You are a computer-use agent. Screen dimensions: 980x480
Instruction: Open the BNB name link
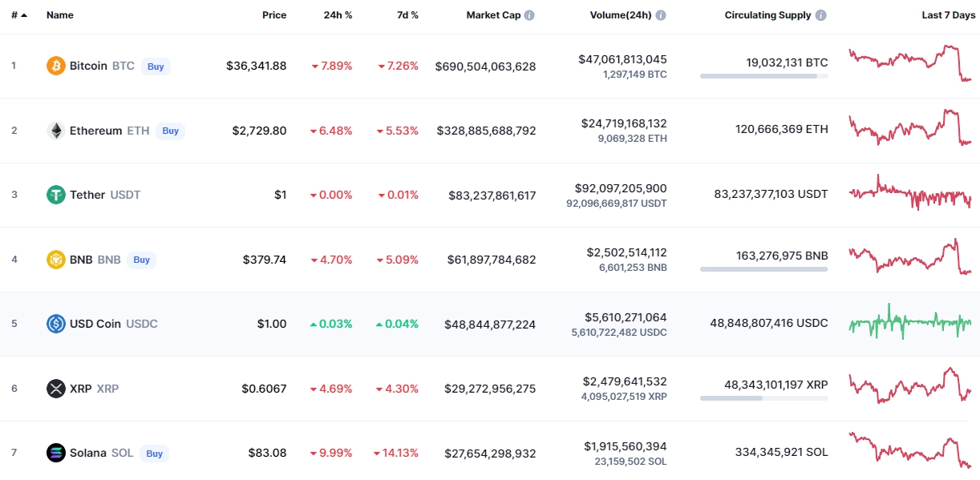pyautogui.click(x=81, y=260)
